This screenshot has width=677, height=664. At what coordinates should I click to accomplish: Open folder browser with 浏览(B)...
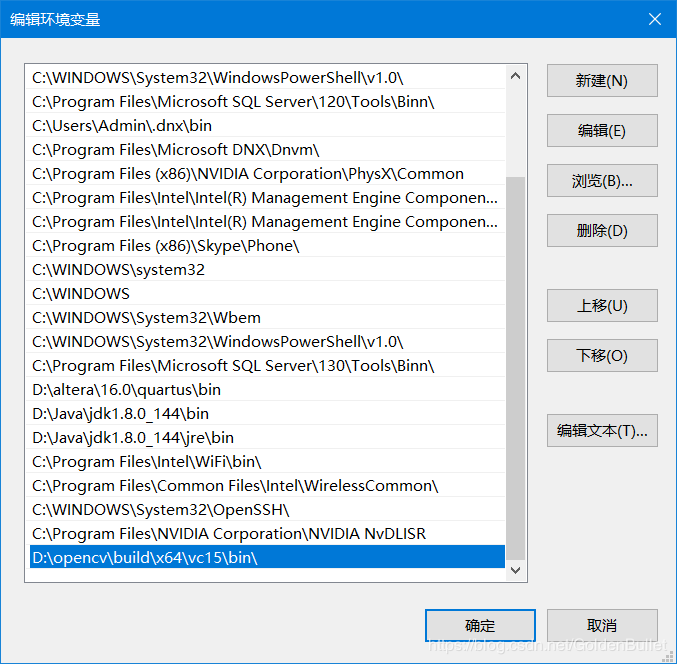[x=602, y=180]
